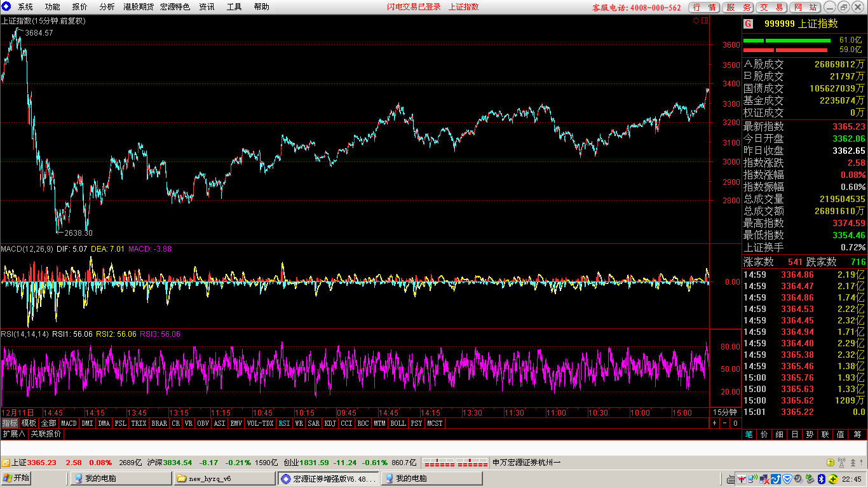Click the double-arrow icon in status bar
Viewport: 868px width, 488px height.
click(854, 463)
